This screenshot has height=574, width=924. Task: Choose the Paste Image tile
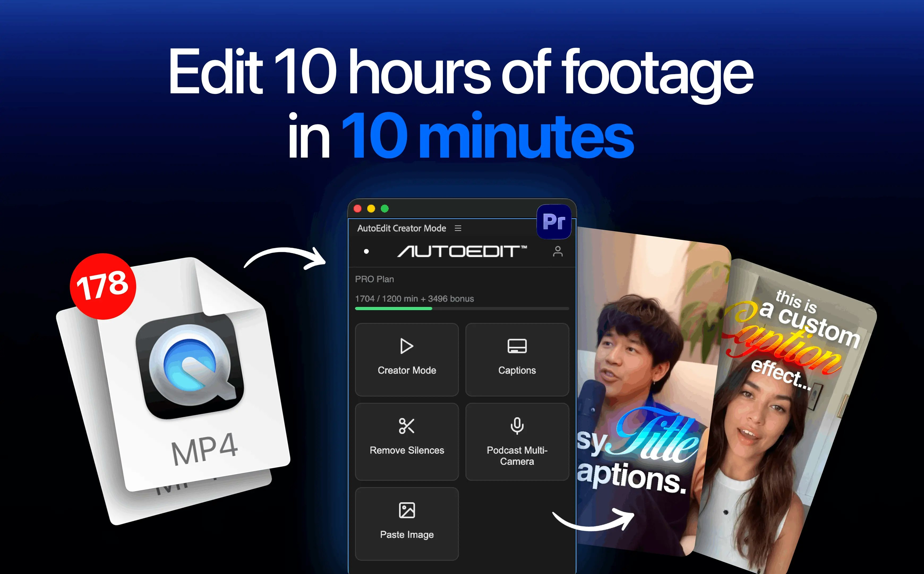tap(407, 524)
